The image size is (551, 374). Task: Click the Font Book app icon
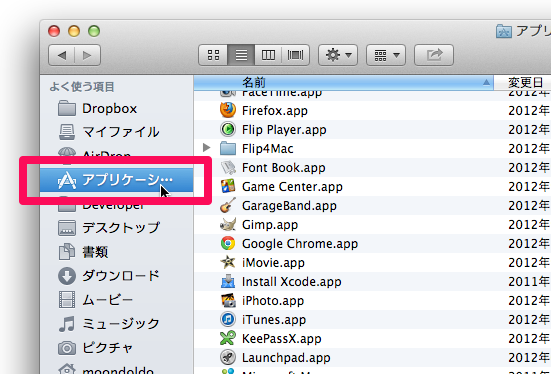228,167
